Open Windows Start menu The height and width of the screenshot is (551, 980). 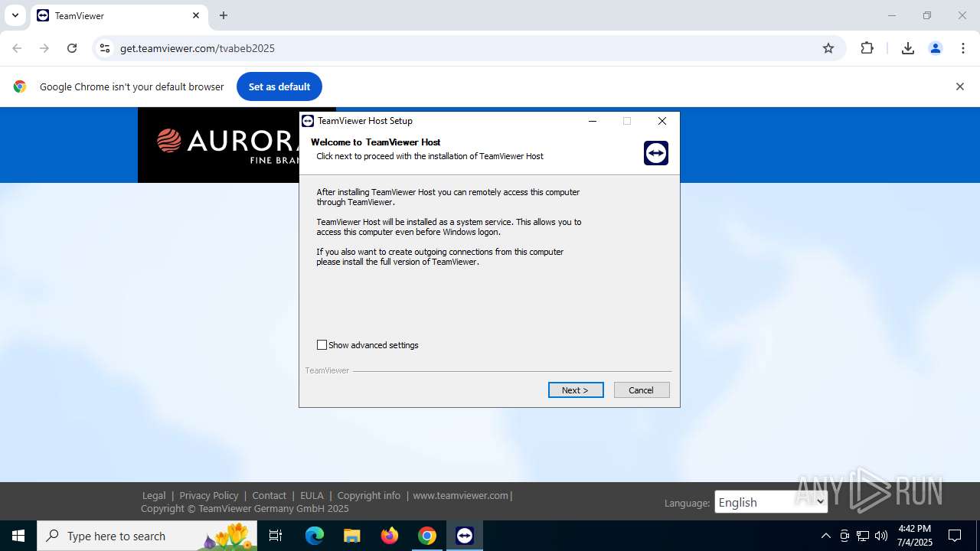pos(18,536)
